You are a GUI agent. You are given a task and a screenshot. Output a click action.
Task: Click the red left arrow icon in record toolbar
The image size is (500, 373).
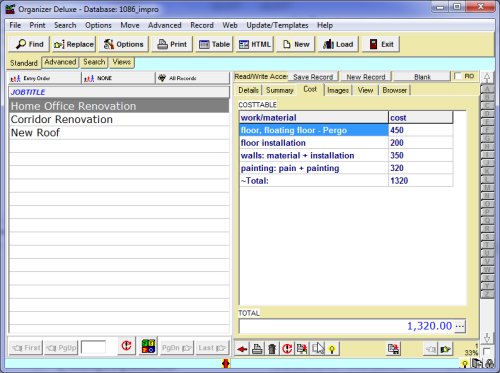[x=242, y=349]
